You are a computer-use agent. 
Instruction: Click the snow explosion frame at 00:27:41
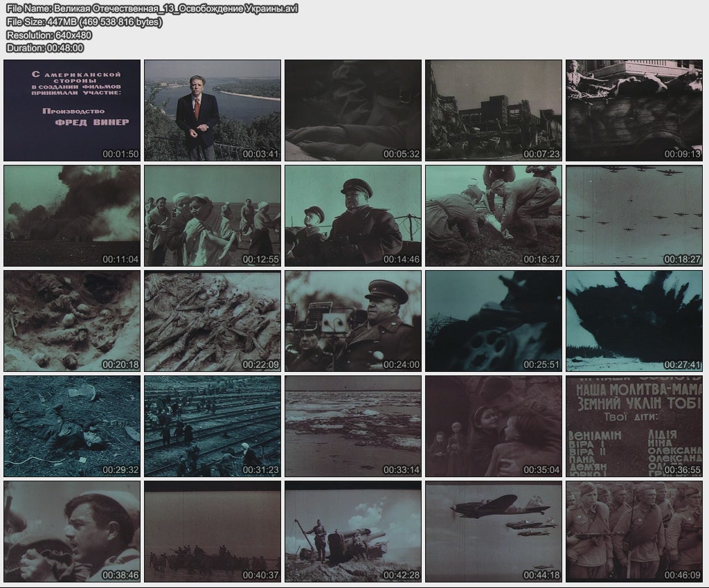tap(634, 321)
